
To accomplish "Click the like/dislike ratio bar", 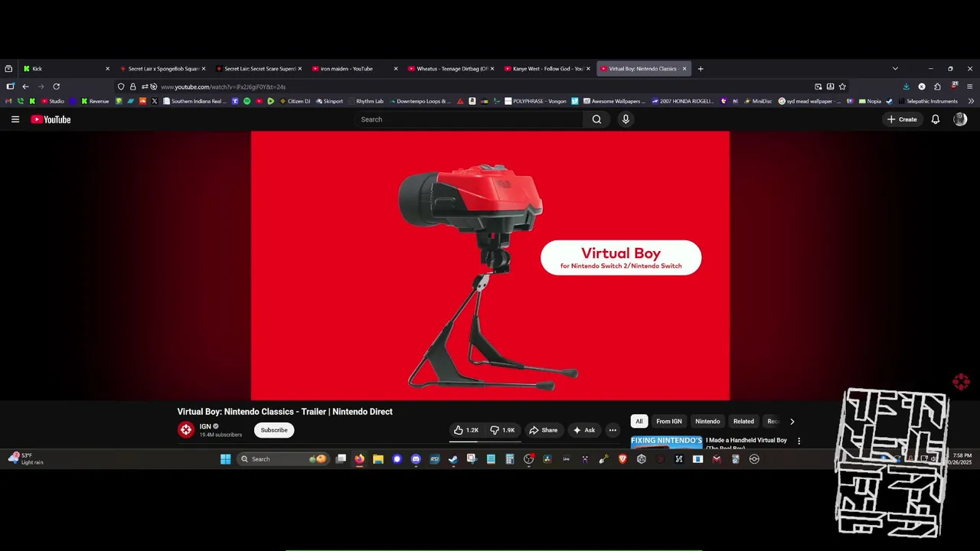I will (485, 442).
